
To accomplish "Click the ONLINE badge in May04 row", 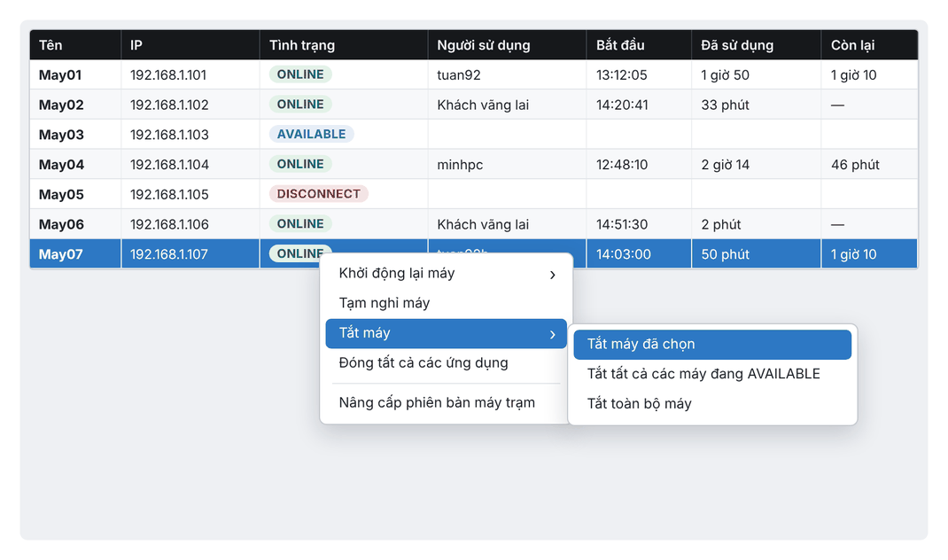I will 300,164.
